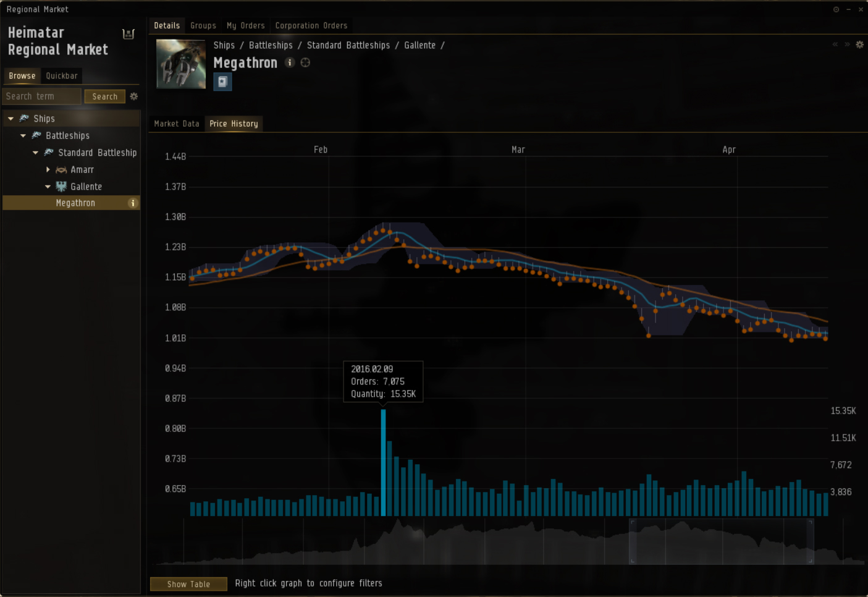Click the left handle of timeline range selector

(x=632, y=541)
